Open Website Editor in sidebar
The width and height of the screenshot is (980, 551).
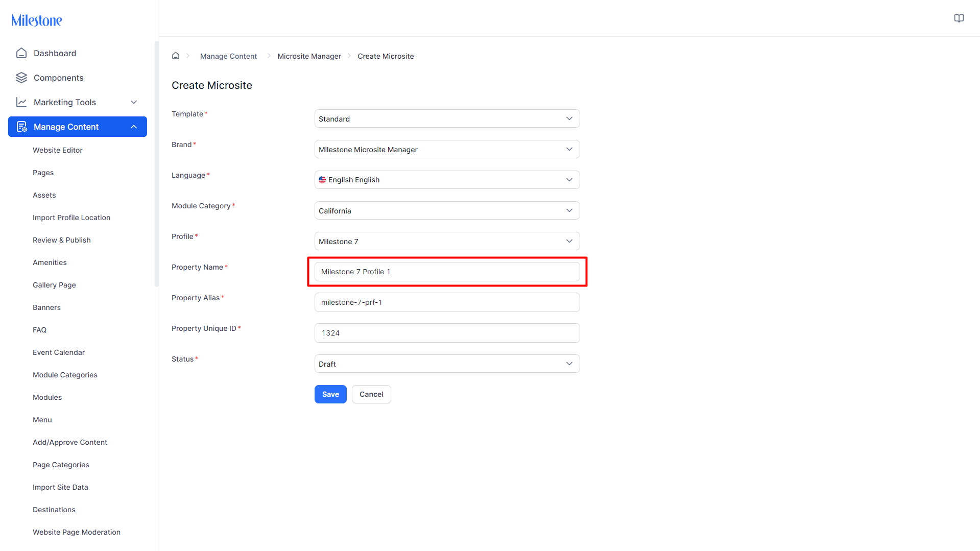[58, 150]
